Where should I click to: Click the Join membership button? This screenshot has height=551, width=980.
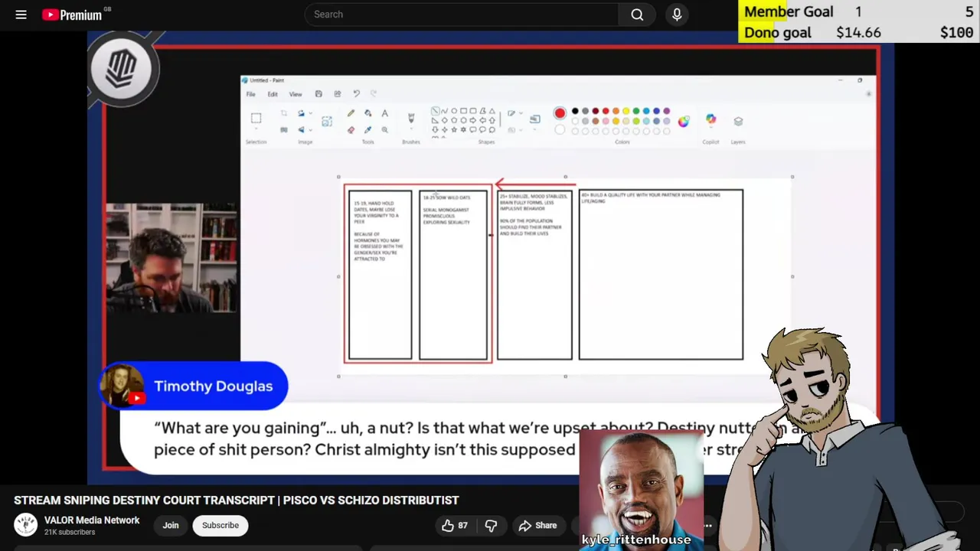(x=170, y=525)
